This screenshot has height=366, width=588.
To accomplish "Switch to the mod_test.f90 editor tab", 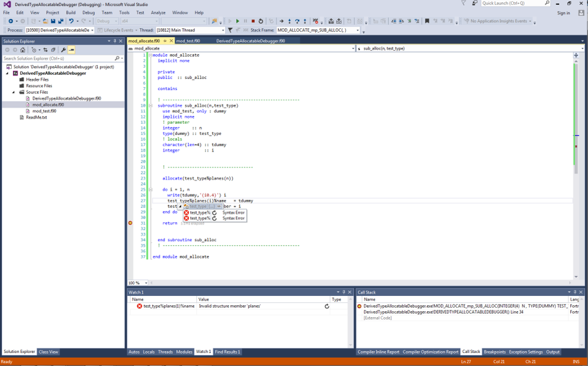I will 188,41.
